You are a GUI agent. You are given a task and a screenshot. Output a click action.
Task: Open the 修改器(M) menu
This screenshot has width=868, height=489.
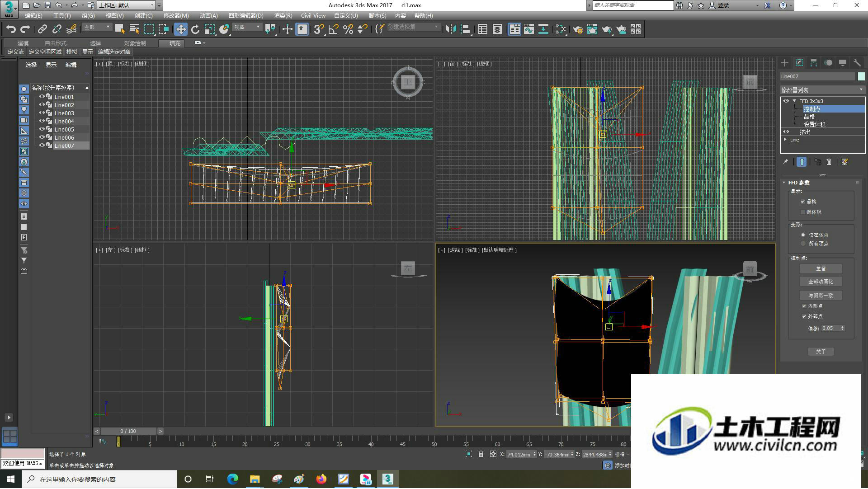coord(176,15)
